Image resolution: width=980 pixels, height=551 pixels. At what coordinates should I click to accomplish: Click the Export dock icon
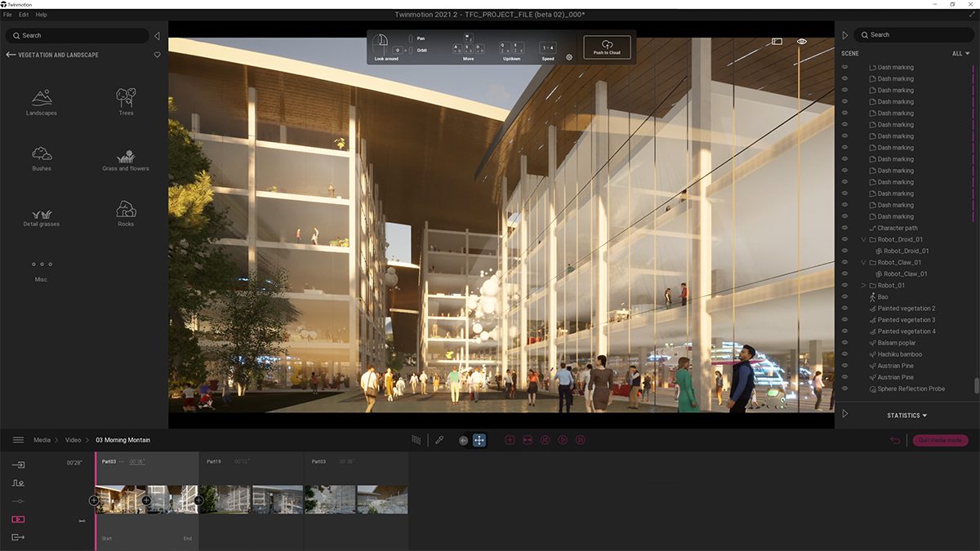18,537
